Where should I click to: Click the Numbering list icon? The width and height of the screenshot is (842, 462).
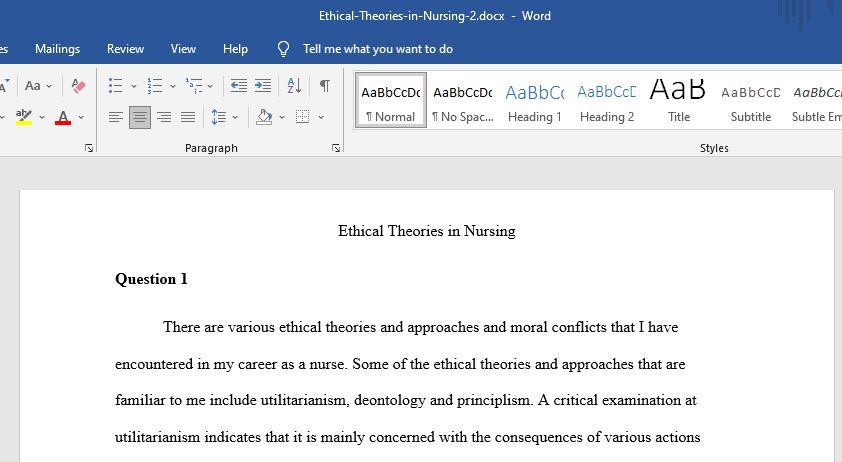click(x=155, y=85)
